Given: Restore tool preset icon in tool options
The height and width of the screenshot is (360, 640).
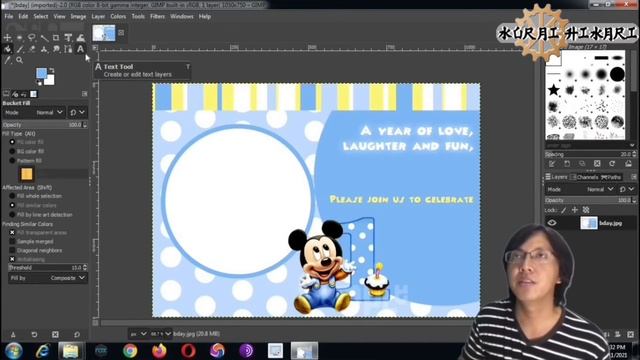Looking at the screenshot, I should point(34,334).
